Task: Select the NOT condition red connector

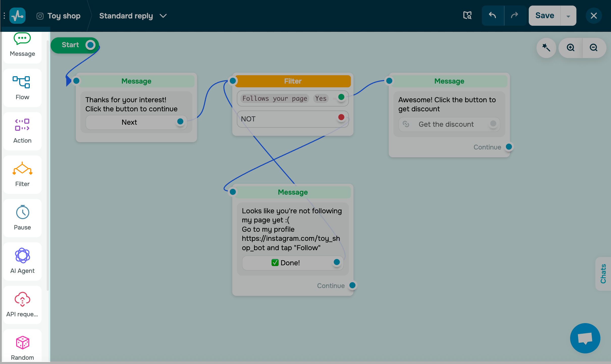Action: click(x=341, y=117)
